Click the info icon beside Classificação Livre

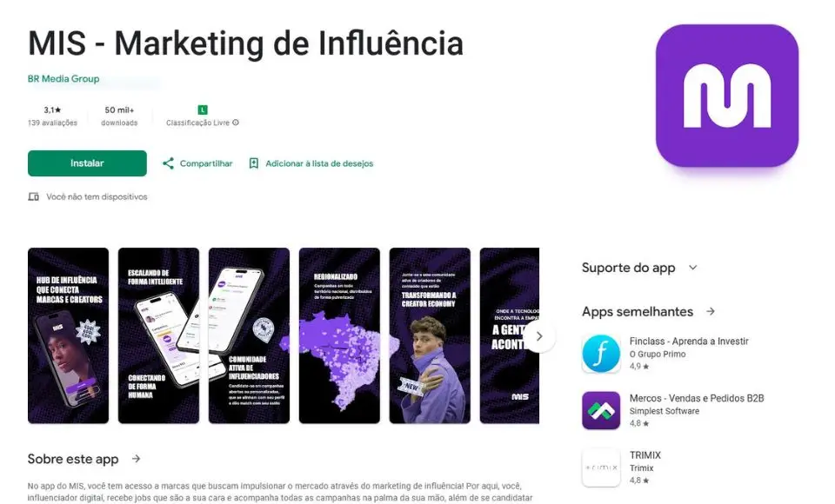[x=236, y=123]
